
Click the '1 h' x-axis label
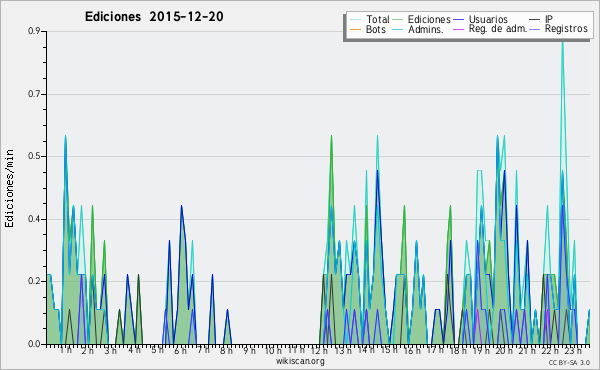(x=65, y=350)
